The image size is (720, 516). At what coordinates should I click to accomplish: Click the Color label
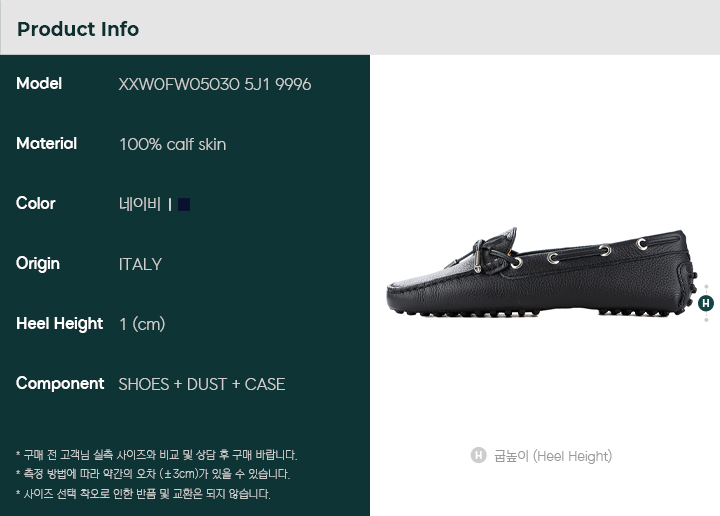click(36, 203)
